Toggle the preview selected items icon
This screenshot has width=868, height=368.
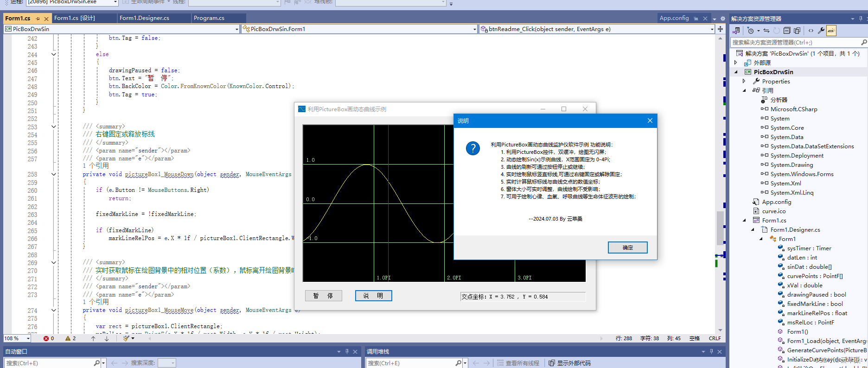click(831, 31)
